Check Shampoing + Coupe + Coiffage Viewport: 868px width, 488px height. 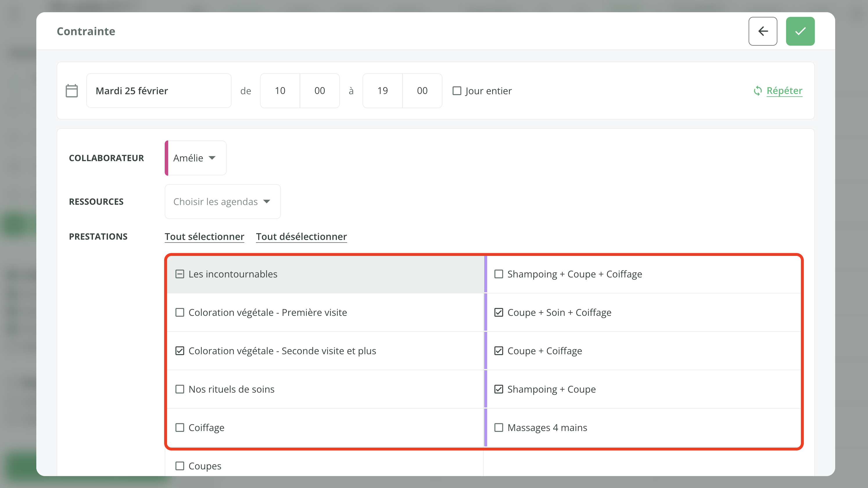[499, 274]
